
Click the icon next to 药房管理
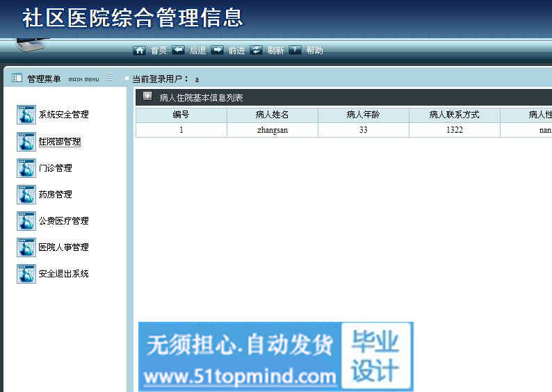pyautogui.click(x=26, y=195)
